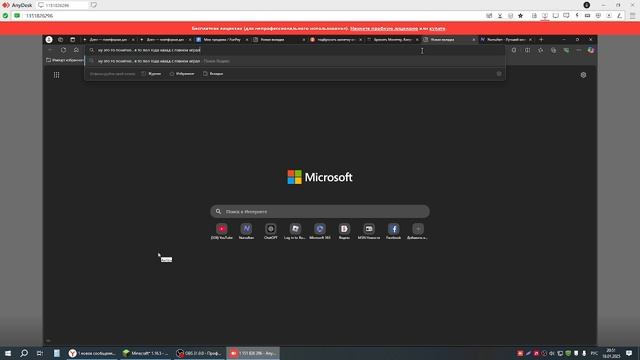640x360 pixels.
Task: Open the Edge Copilot icon
Action: [x=591, y=50]
